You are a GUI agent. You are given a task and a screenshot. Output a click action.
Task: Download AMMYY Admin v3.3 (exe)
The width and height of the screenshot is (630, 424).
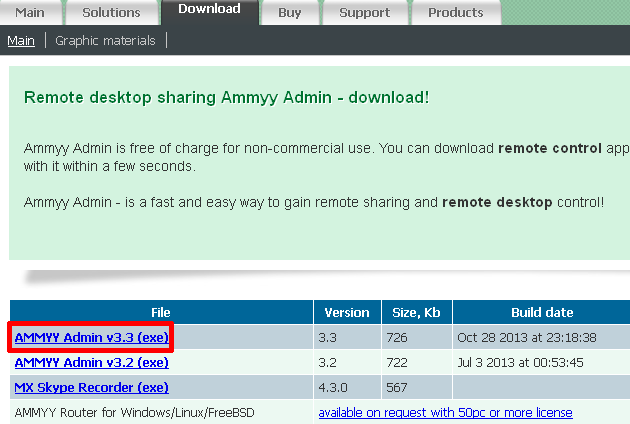point(92,337)
